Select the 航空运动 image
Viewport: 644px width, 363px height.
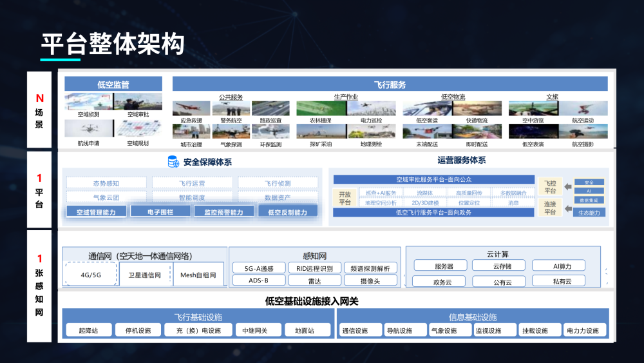click(x=583, y=108)
